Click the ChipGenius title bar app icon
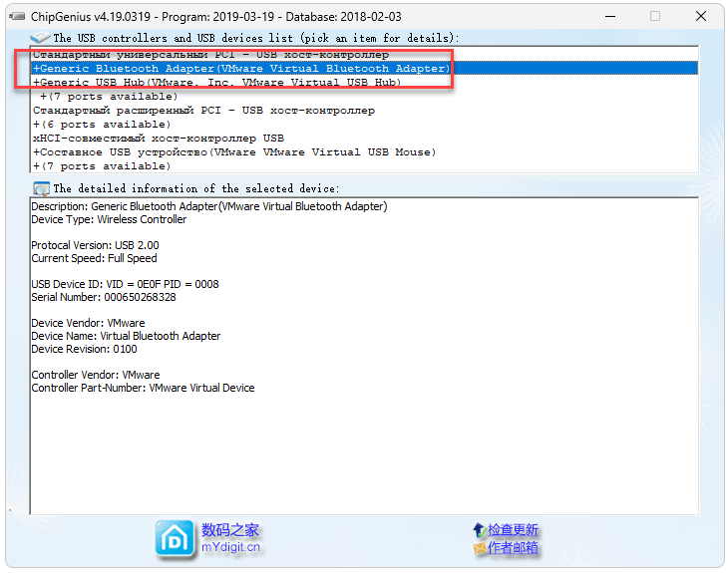Viewport: 728px width, 573px height. pos(17,17)
